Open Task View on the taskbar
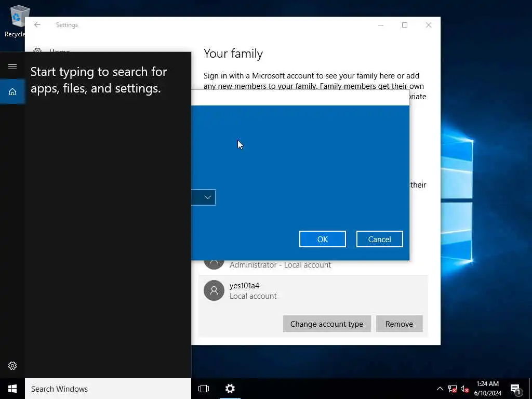The image size is (532, 399). (204, 389)
